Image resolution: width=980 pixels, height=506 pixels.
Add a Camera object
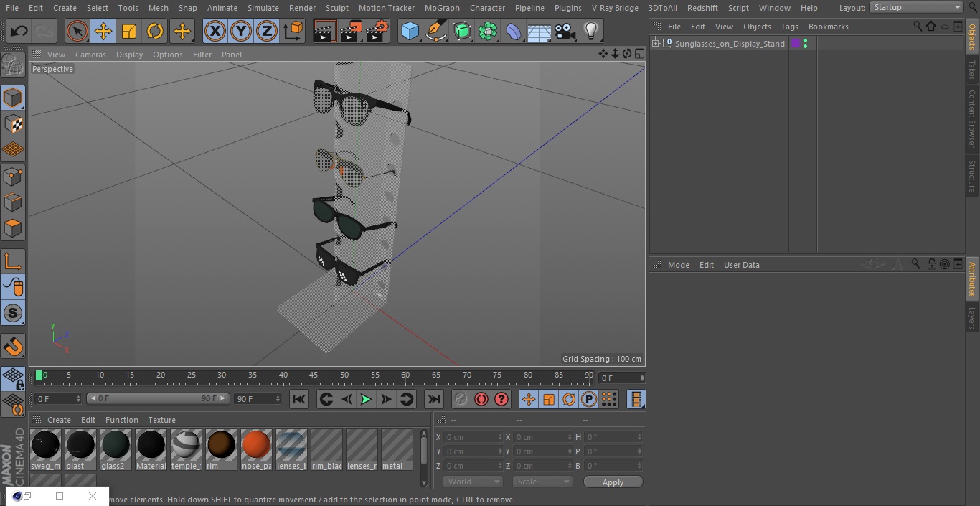[x=565, y=31]
